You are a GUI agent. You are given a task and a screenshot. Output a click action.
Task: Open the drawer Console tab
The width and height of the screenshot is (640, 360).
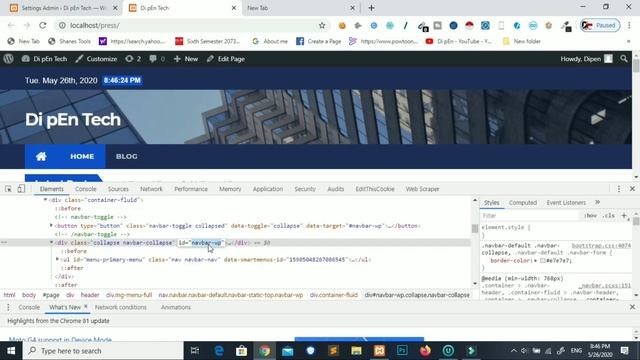click(x=29, y=307)
